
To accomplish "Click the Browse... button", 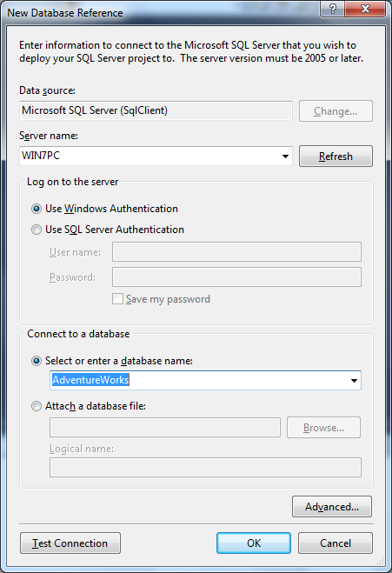I will click(x=323, y=428).
